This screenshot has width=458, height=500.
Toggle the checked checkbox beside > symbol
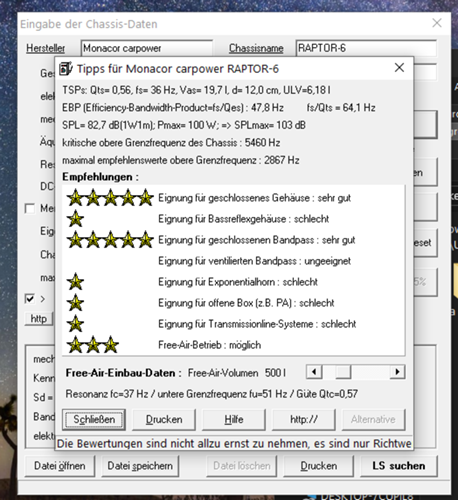pos(30,298)
